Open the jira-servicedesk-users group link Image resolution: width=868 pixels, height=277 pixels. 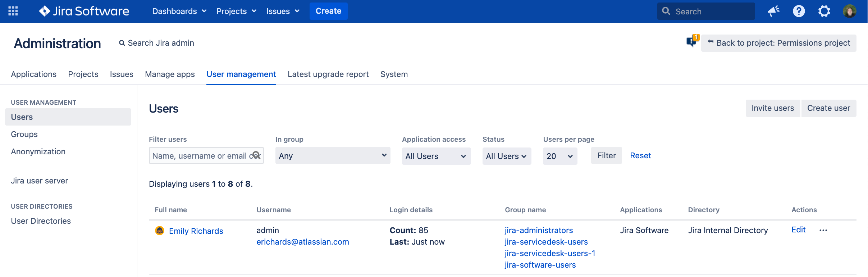point(546,242)
